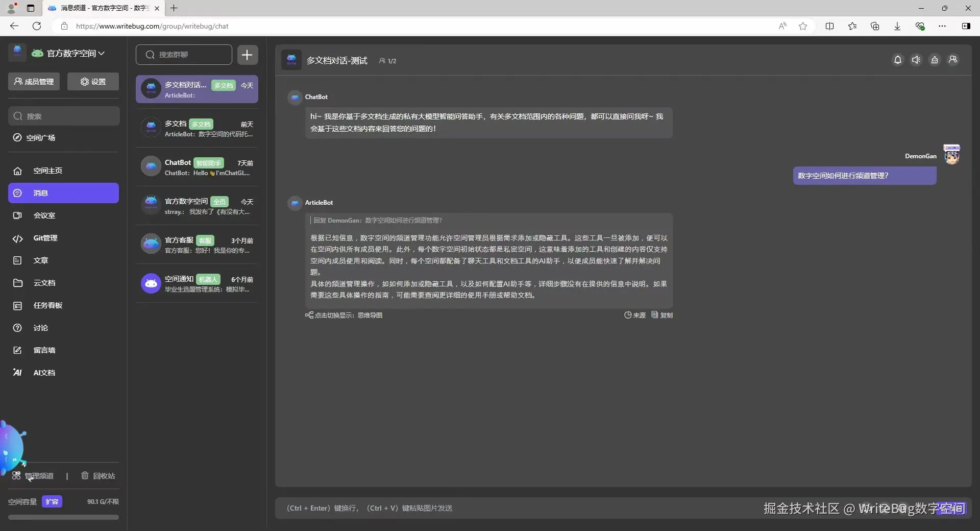View channel members via people icon
The width and height of the screenshot is (980, 531).
[x=953, y=60]
